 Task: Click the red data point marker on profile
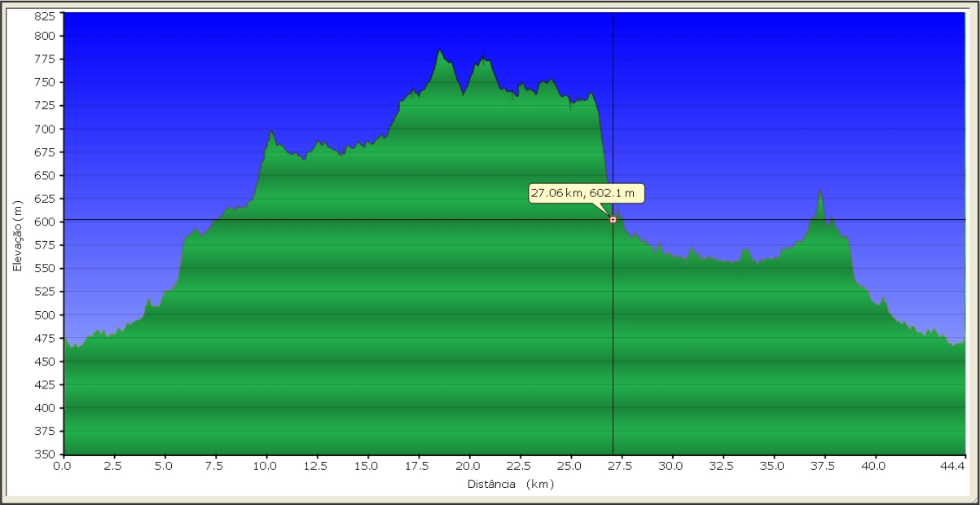pyautogui.click(x=613, y=220)
